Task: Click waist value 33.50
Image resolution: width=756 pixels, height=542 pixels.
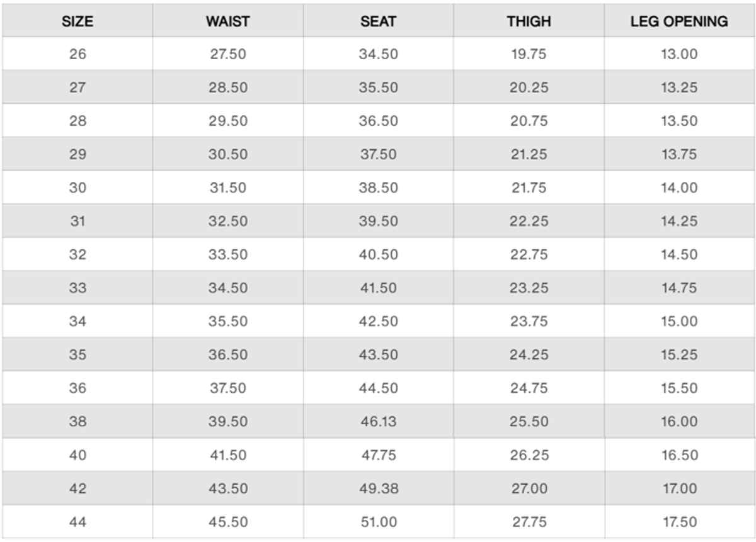Action: pyautogui.click(x=227, y=254)
